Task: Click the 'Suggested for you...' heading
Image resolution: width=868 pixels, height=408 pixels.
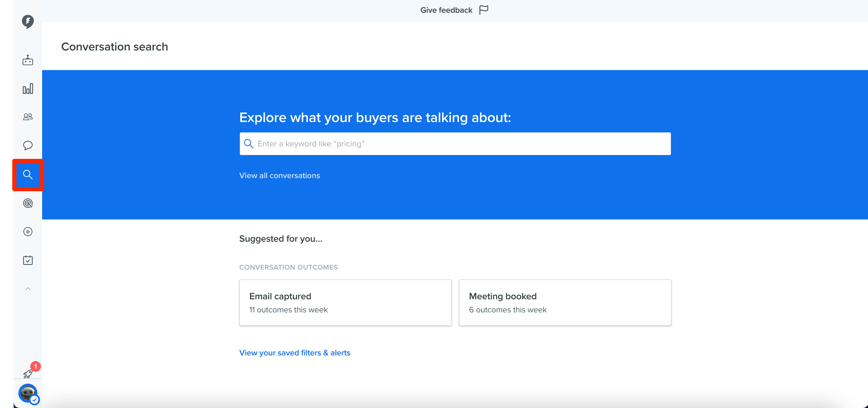Action: pos(281,239)
